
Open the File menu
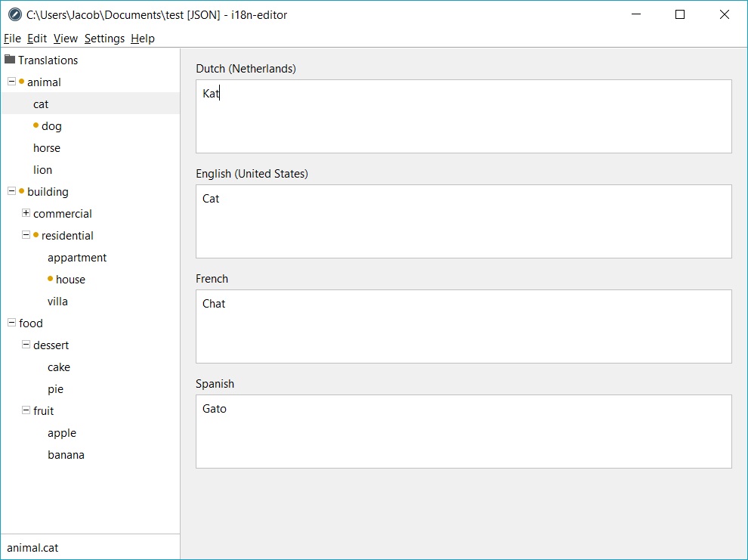pos(12,38)
